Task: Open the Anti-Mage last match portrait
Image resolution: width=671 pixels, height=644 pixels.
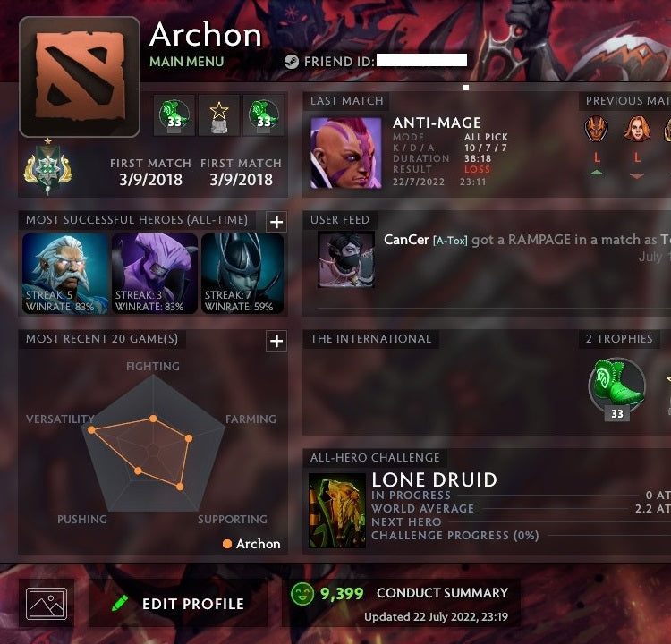Action: (x=345, y=153)
